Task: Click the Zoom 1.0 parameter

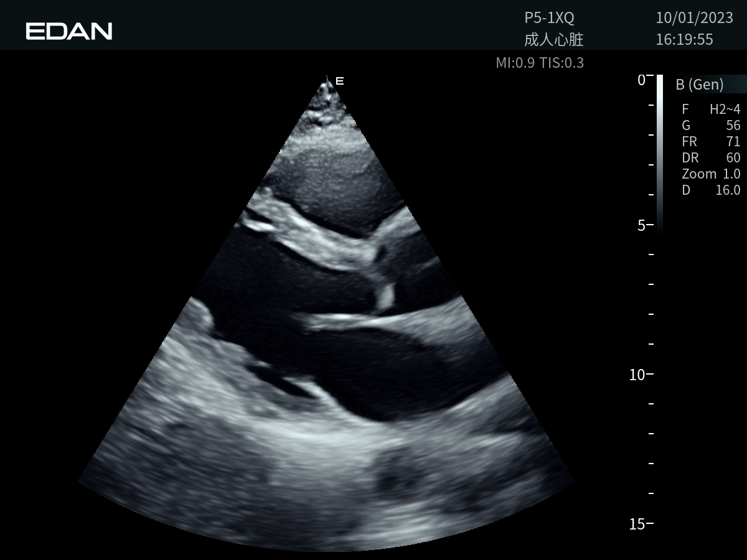Action: tap(711, 174)
